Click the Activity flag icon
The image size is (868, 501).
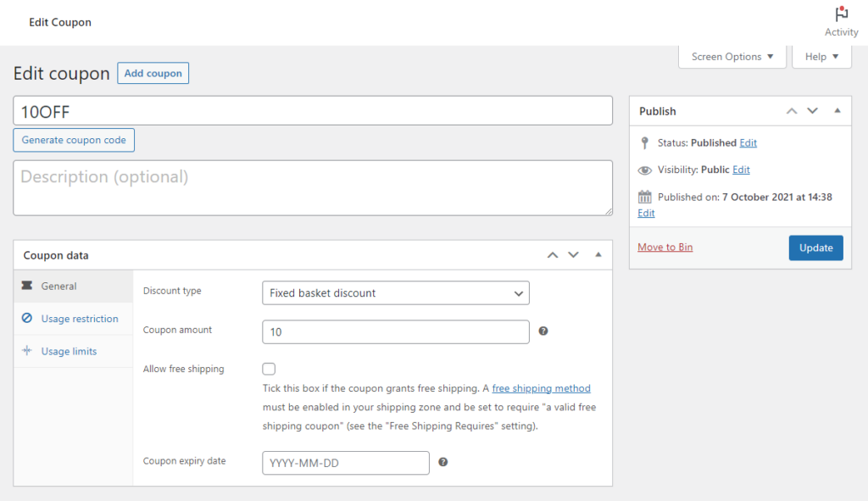click(840, 14)
